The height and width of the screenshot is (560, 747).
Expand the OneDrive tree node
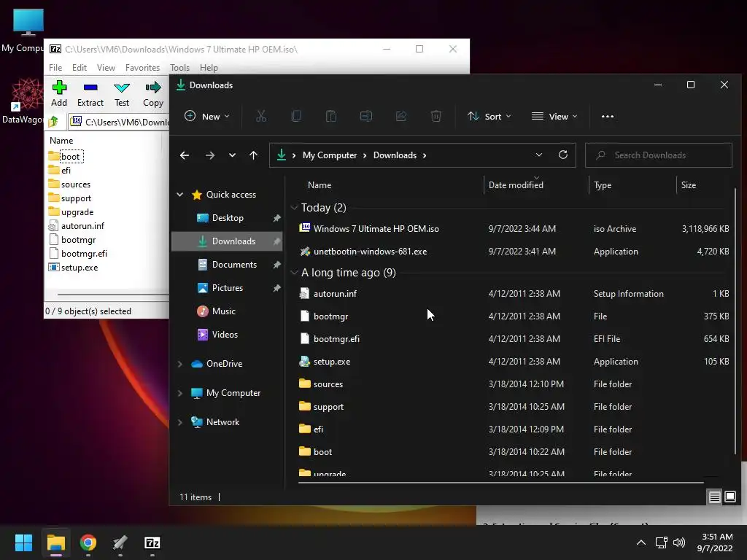pyautogui.click(x=180, y=364)
